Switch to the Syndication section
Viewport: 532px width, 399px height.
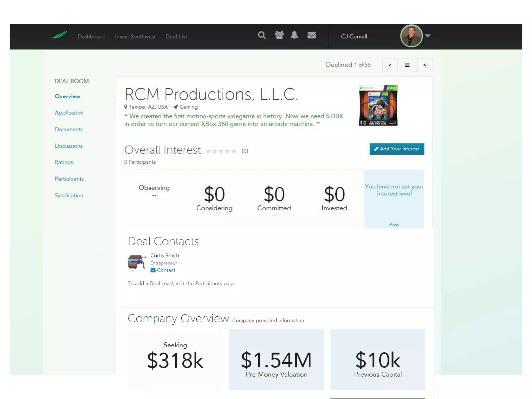[69, 195]
